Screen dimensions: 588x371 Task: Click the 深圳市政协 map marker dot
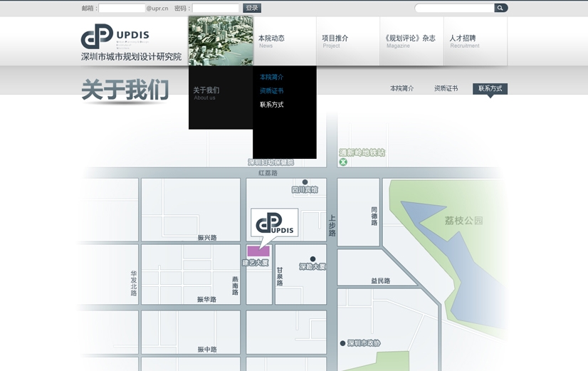(342, 343)
